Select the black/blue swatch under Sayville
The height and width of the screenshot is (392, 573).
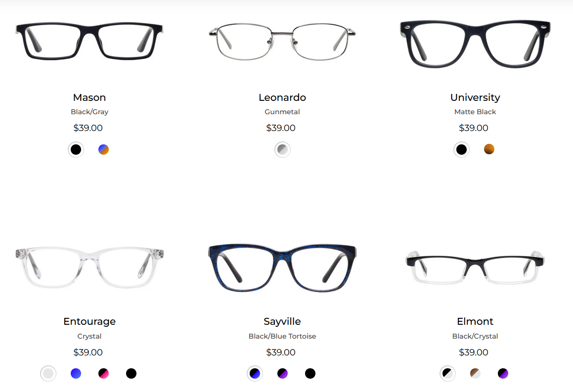255,373
